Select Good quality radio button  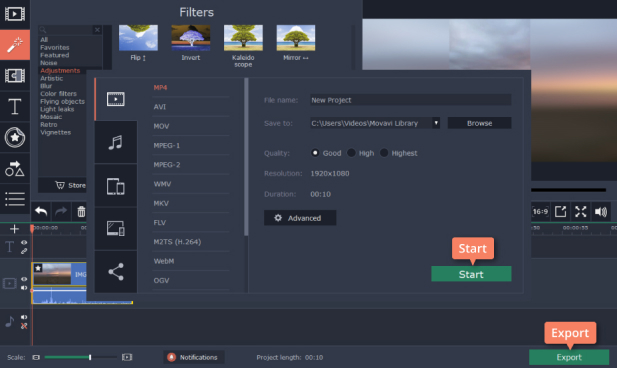[x=315, y=153]
